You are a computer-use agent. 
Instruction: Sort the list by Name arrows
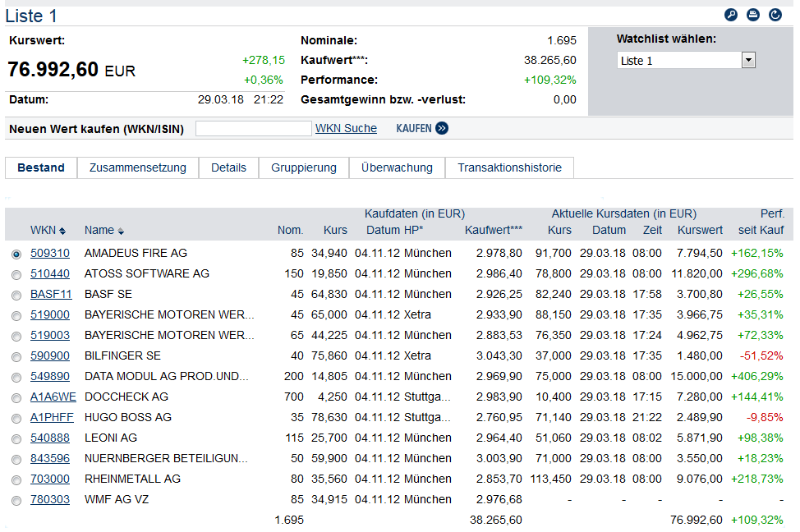coord(121,231)
